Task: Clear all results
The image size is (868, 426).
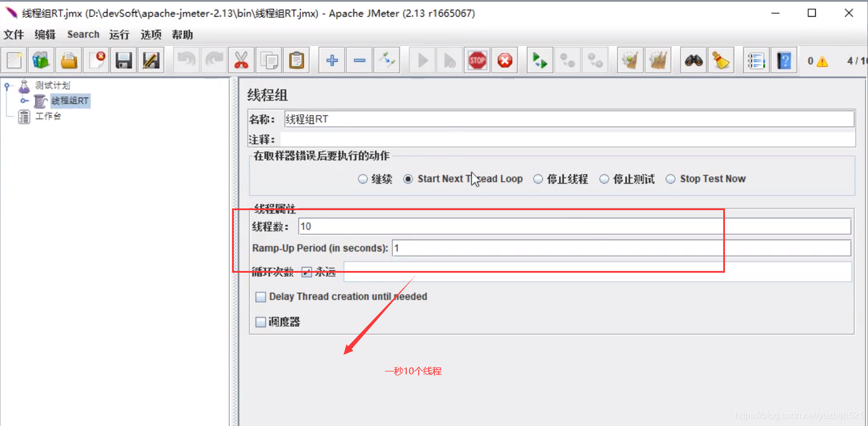Action: 658,60
